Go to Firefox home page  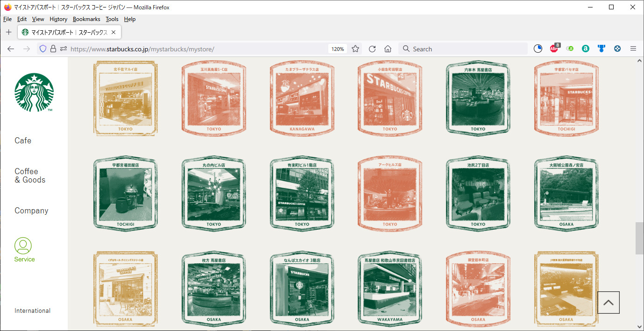click(x=388, y=49)
